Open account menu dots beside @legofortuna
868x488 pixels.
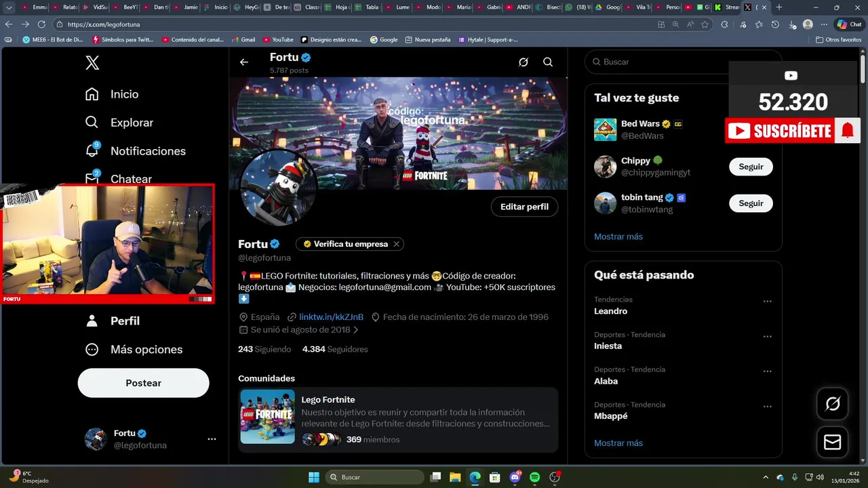coord(212,439)
